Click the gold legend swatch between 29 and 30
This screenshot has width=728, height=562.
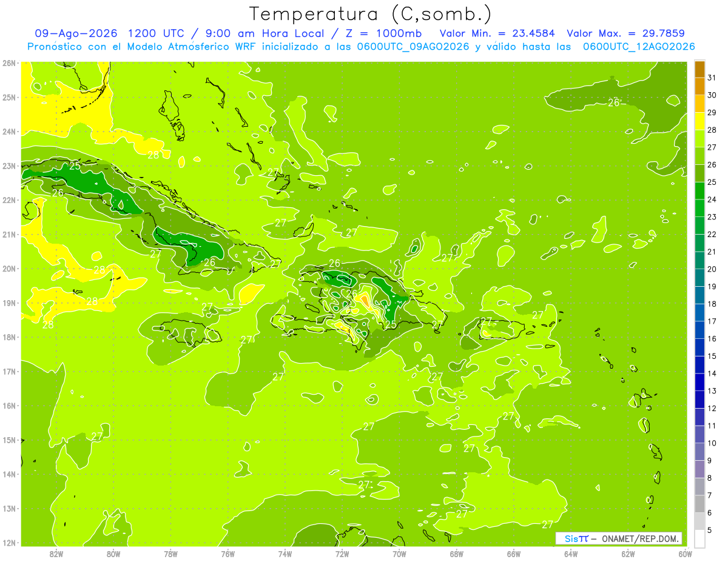point(699,104)
